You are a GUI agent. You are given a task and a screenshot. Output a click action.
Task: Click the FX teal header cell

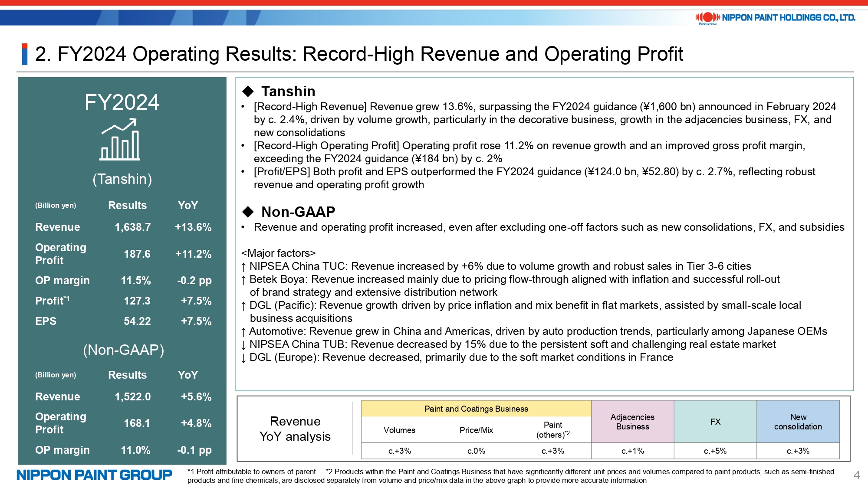point(715,422)
